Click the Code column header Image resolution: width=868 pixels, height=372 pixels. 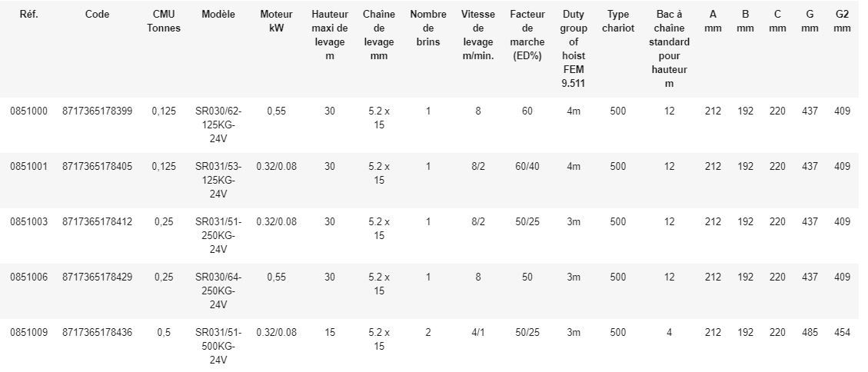click(97, 15)
